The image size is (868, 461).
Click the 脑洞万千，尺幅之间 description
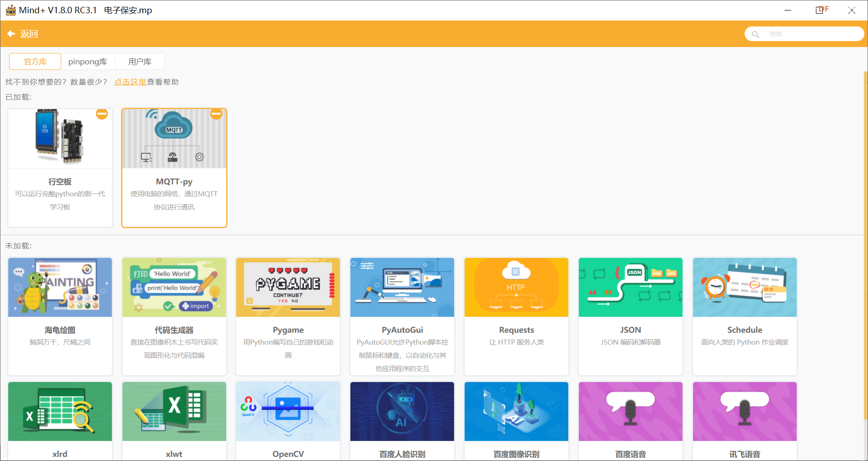60,342
